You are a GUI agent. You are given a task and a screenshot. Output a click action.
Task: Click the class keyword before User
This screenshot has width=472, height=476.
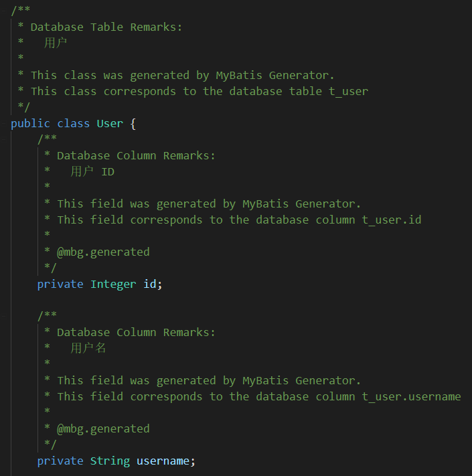click(74, 123)
